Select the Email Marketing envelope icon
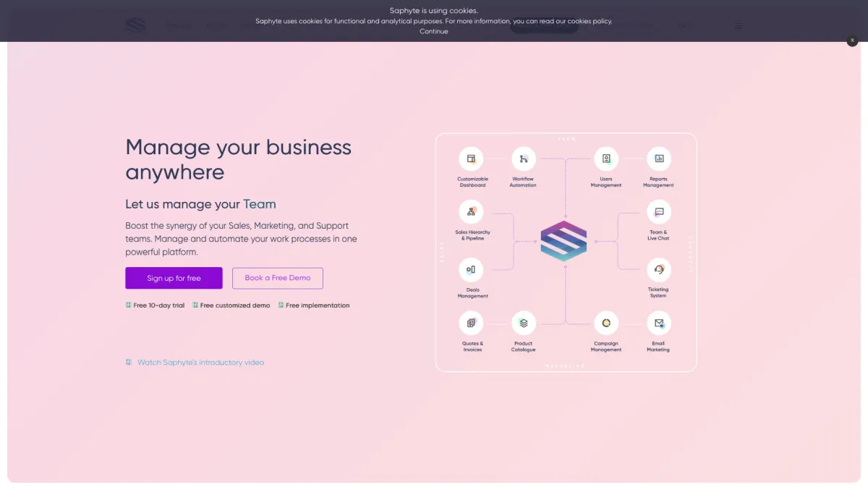The width and height of the screenshot is (868, 490). (x=658, y=323)
